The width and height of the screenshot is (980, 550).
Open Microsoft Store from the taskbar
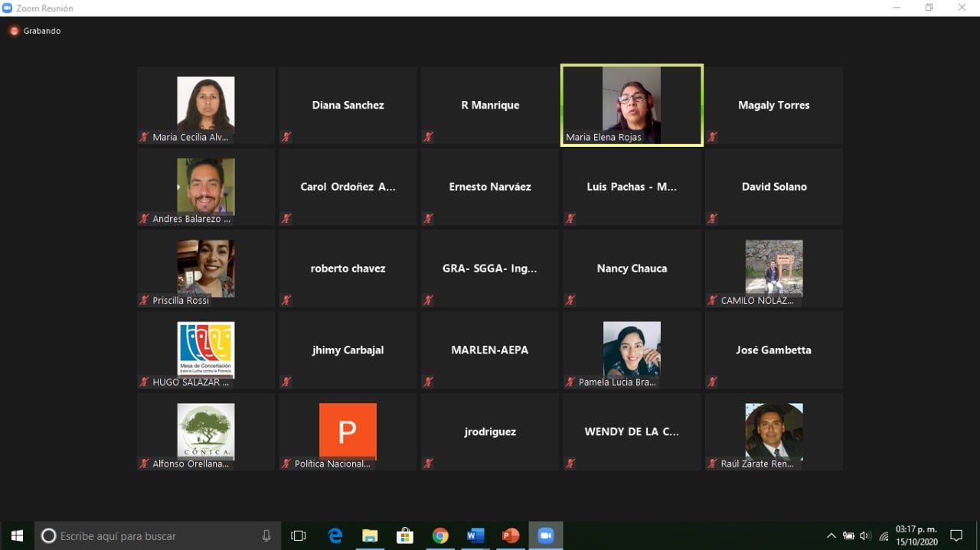pyautogui.click(x=404, y=536)
